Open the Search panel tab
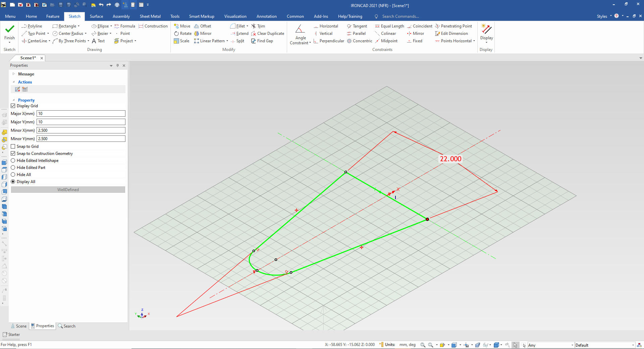Screen dimensions: 644x349 (x=67, y=326)
